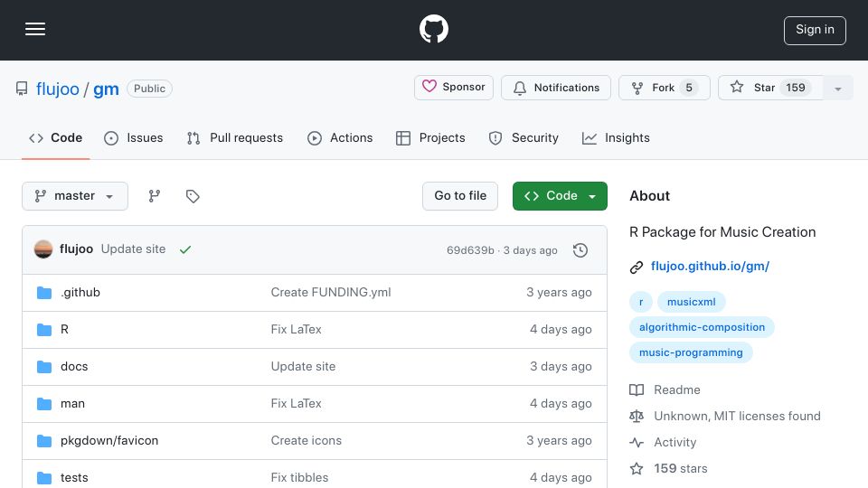Click the pkgdown/favicon folder icon
Viewport: 868px width, 488px height.
44,441
